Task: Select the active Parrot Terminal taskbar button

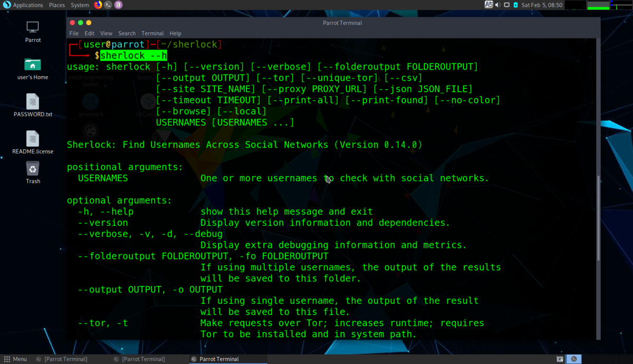Action: pyautogui.click(x=228, y=359)
